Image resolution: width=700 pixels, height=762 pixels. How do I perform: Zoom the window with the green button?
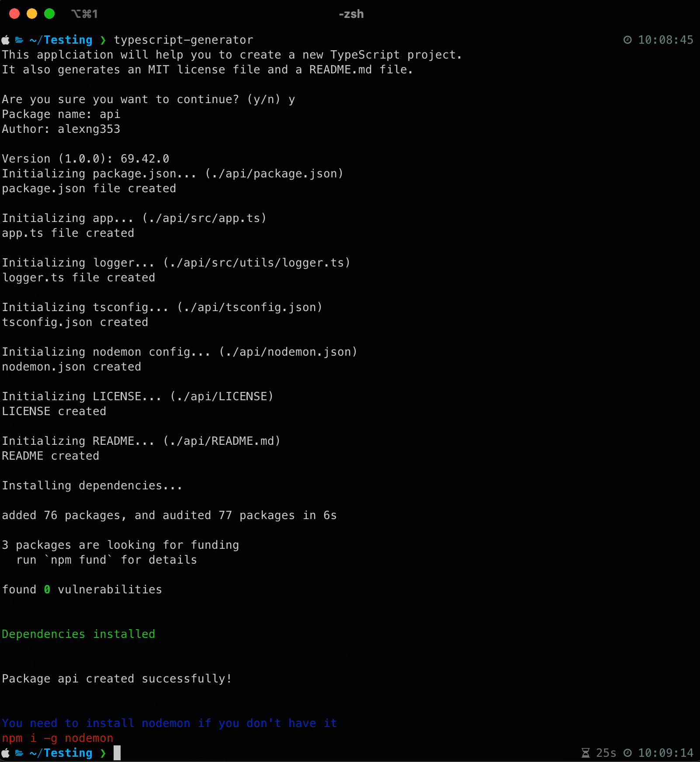coord(49,14)
